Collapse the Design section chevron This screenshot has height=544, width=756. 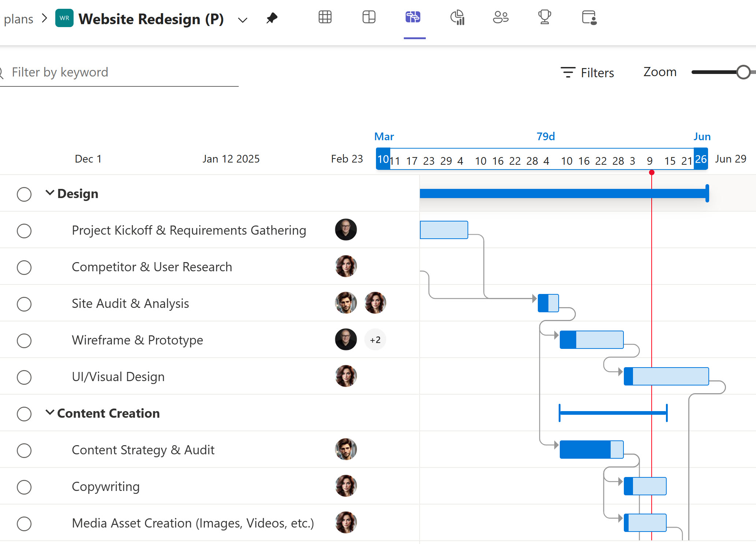(50, 193)
